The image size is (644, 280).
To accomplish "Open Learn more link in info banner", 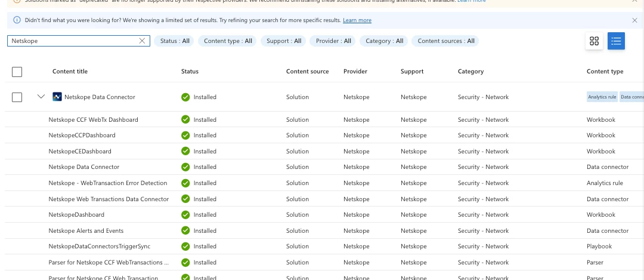I will coord(357,20).
